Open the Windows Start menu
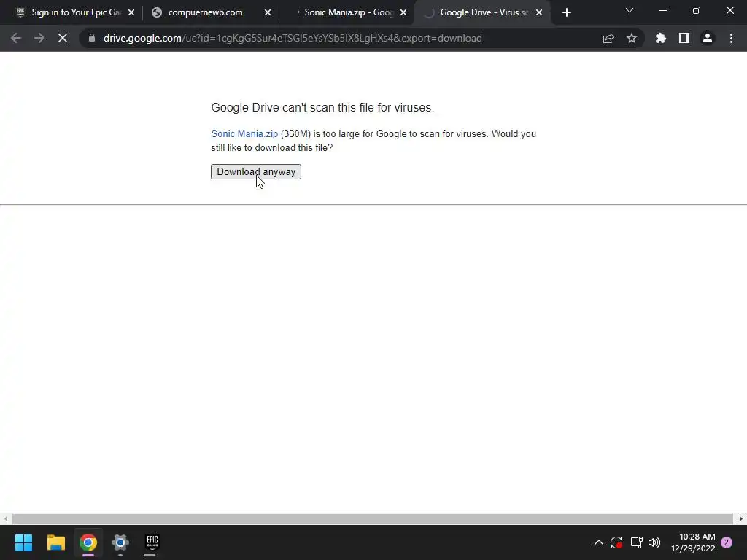This screenshot has width=747, height=560. coord(23,542)
